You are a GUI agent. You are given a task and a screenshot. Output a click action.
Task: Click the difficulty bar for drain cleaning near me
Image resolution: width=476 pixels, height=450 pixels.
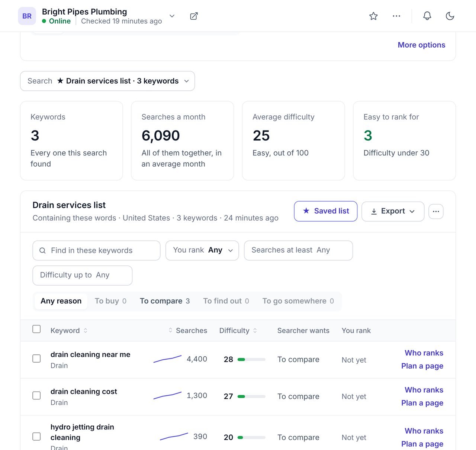[251, 360]
